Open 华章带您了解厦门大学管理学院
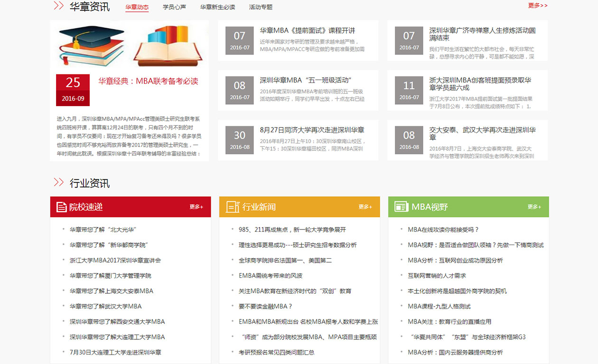The width and height of the screenshot is (598, 364). [x=111, y=276]
